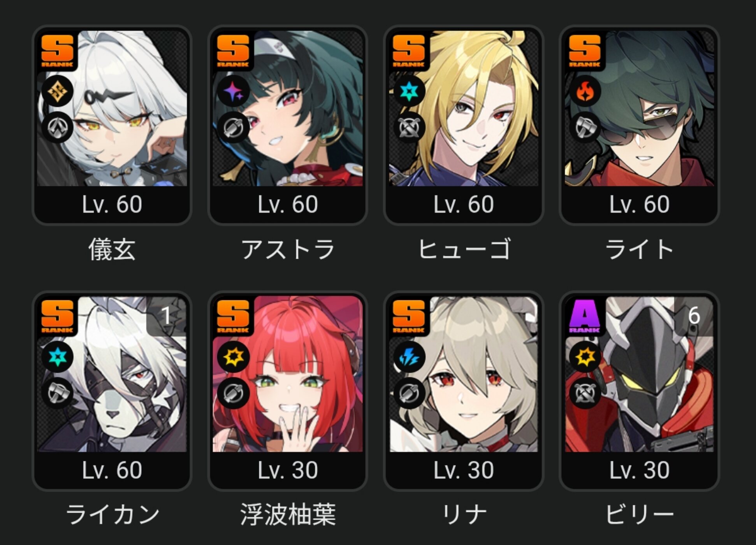Click the Rupture specialty icon on 儀玄's card
Viewport: 756px width, 545px height.
58,128
